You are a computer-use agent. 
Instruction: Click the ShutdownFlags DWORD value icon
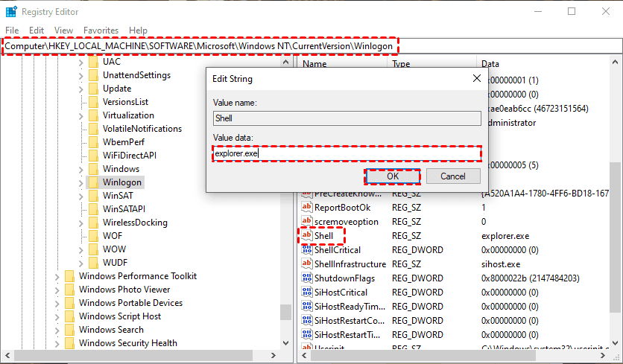click(x=307, y=278)
